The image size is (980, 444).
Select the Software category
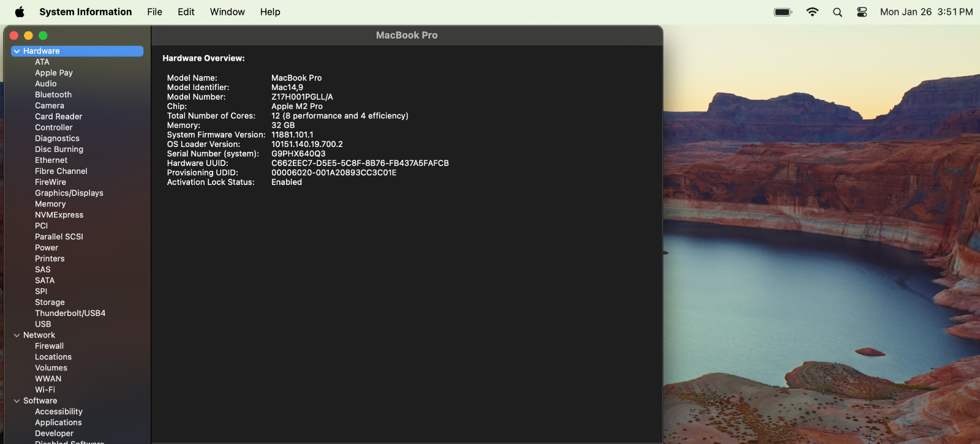click(x=40, y=401)
